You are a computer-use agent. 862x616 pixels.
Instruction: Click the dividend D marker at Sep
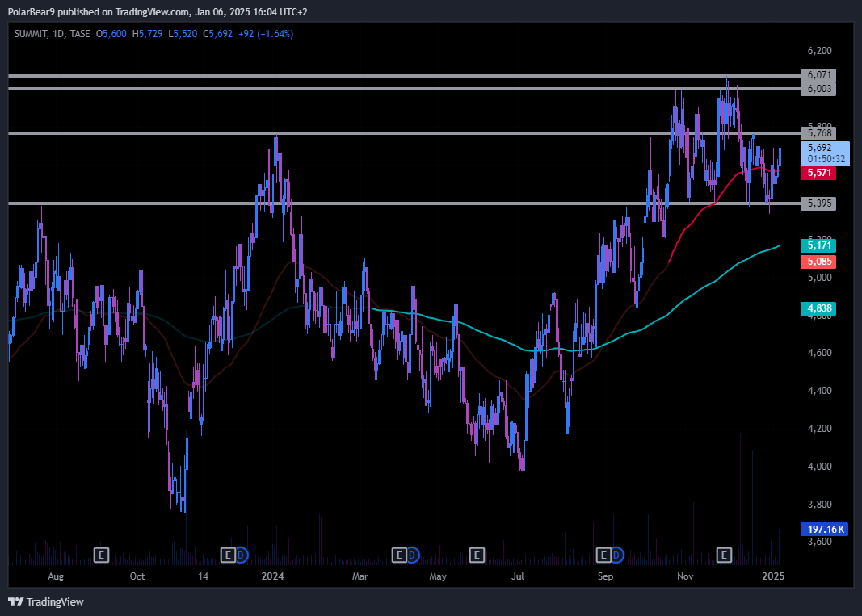coord(617,555)
